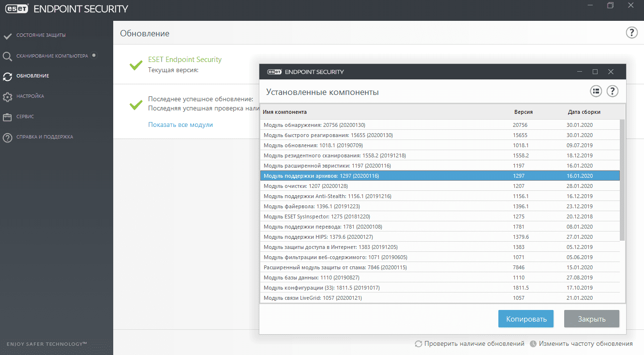644x355 pixels.
Task: Sort by the Версия column header
Action: [x=524, y=112]
